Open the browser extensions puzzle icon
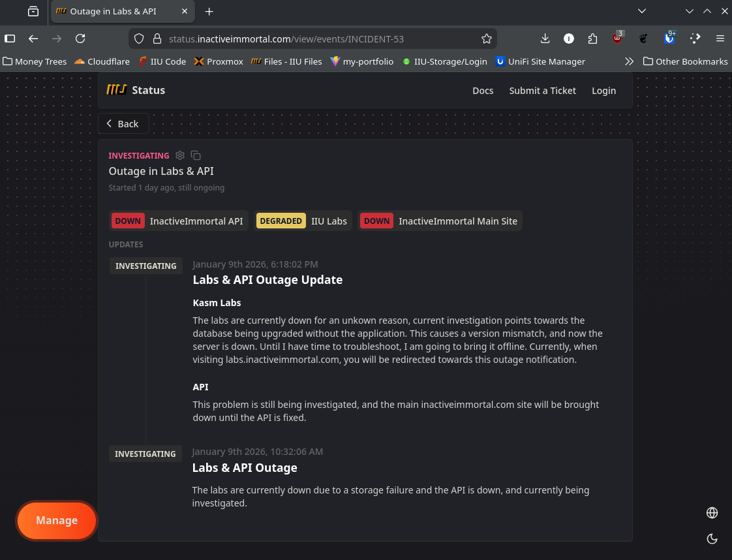The image size is (732, 560). pos(592,39)
